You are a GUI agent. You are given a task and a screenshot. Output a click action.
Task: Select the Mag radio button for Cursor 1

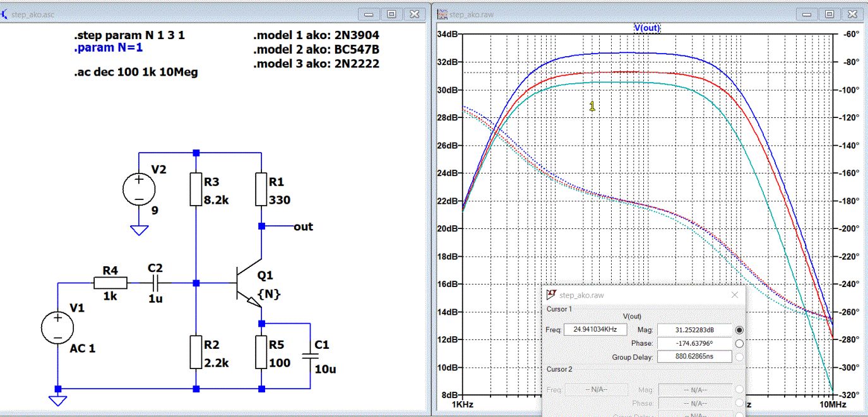tap(739, 330)
